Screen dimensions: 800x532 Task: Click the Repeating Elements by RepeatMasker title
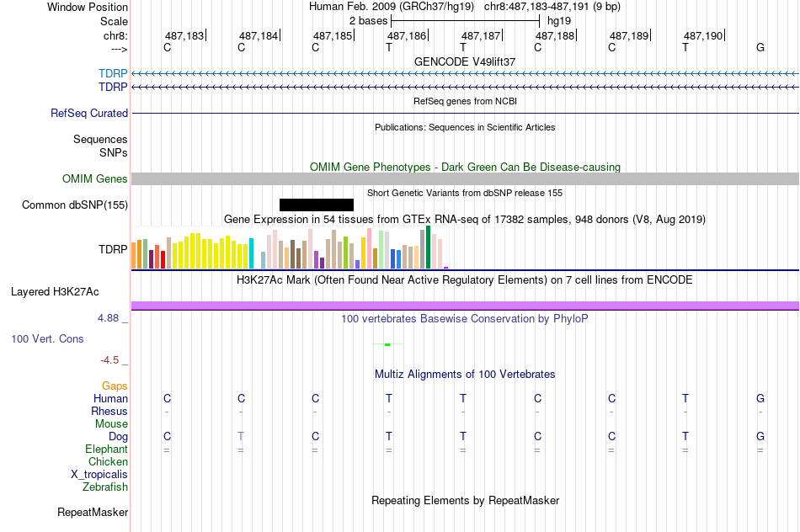click(466, 500)
